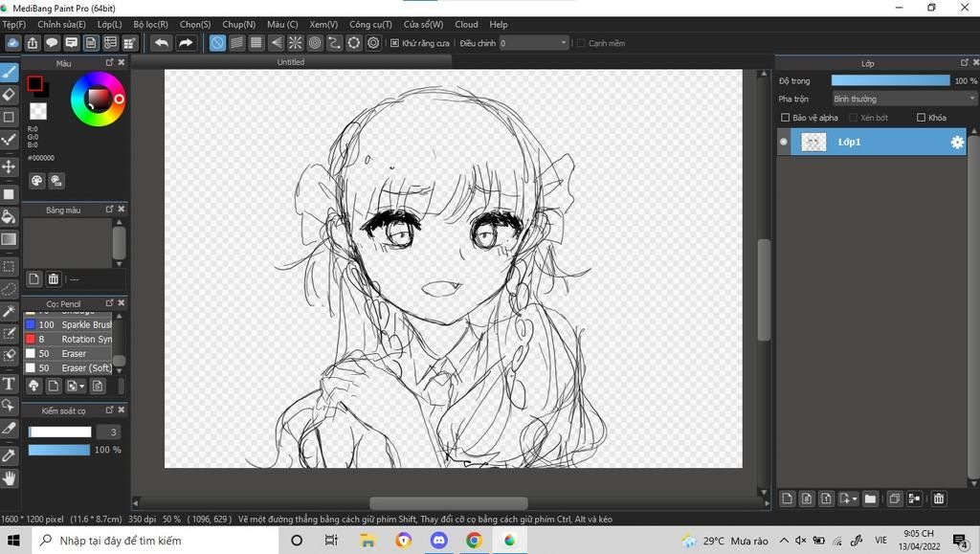
Task: Open Điều chỉnh correction dropdown
Action: pyautogui.click(x=534, y=43)
